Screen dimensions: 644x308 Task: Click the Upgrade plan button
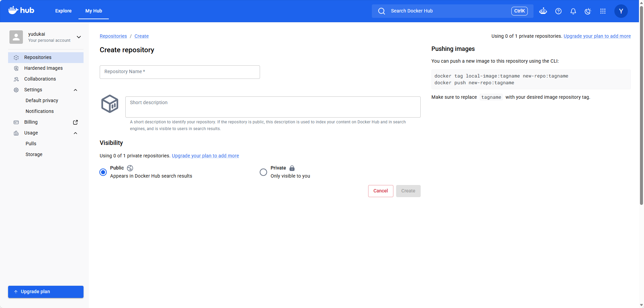coord(46,292)
